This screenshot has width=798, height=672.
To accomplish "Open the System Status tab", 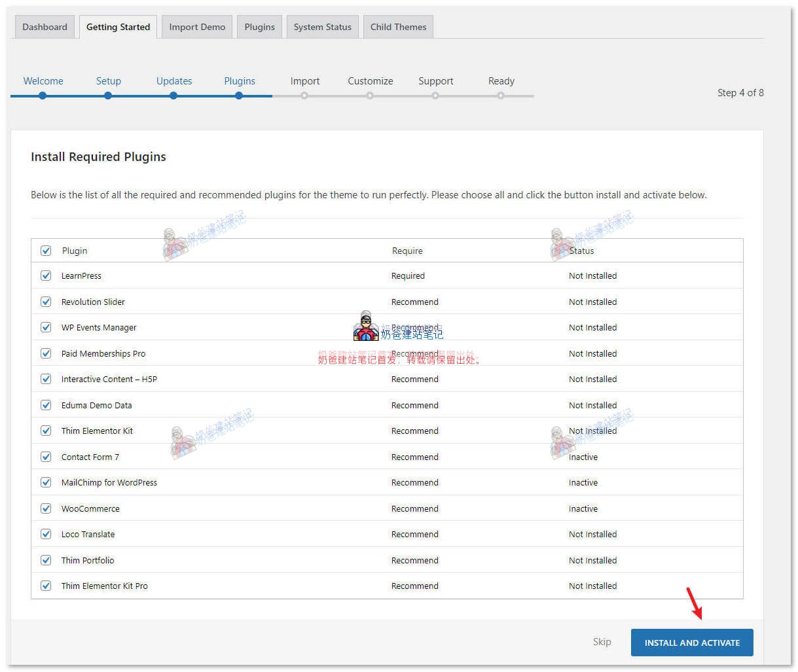I will pos(322,27).
